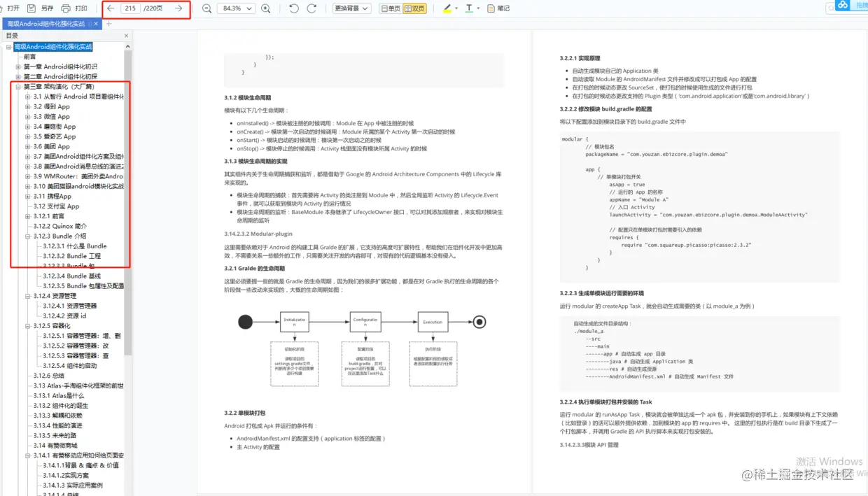Select 3.13.4 性能的演进

click(x=57, y=425)
